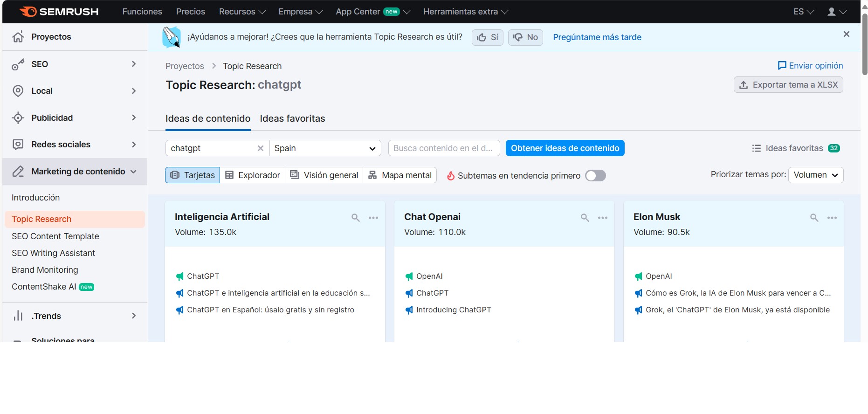Click the Local pin icon
The image size is (868, 414).
click(x=18, y=91)
